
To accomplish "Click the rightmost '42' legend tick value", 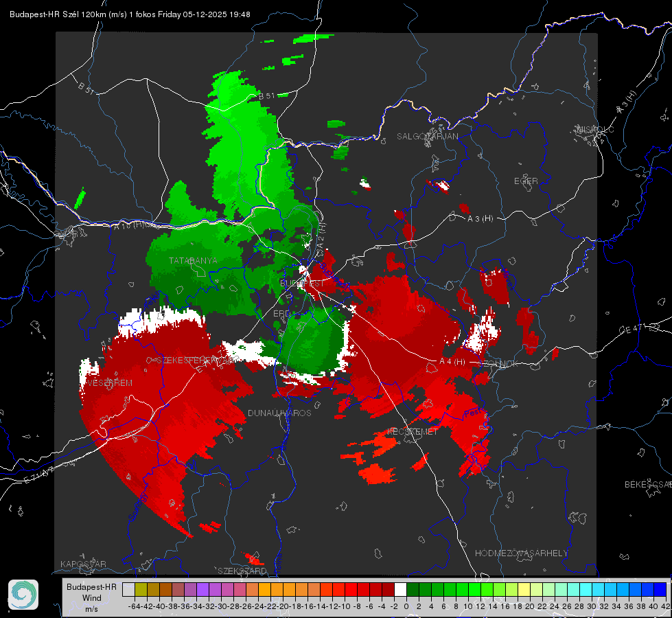I will click(x=666, y=606).
